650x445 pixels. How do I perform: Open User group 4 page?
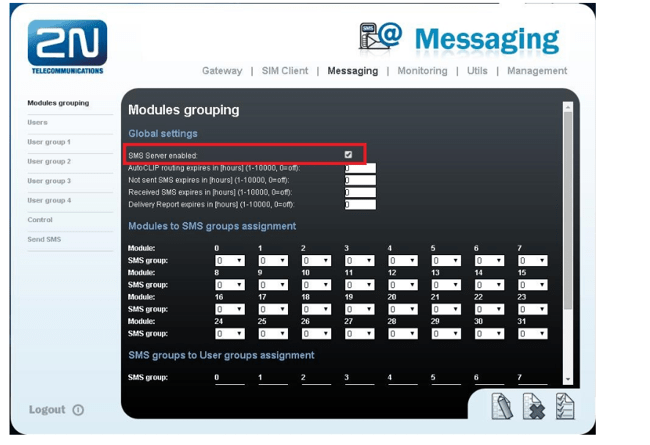(49, 200)
